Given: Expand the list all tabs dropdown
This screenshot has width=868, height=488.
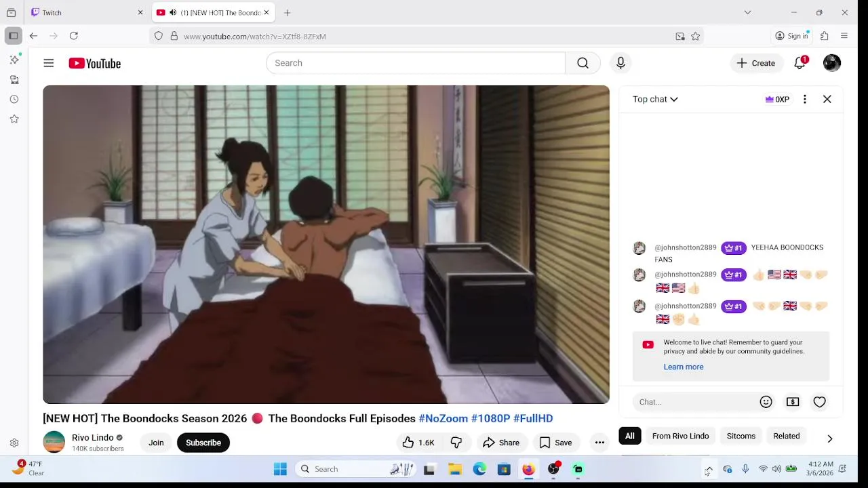Looking at the screenshot, I should (x=747, y=12).
